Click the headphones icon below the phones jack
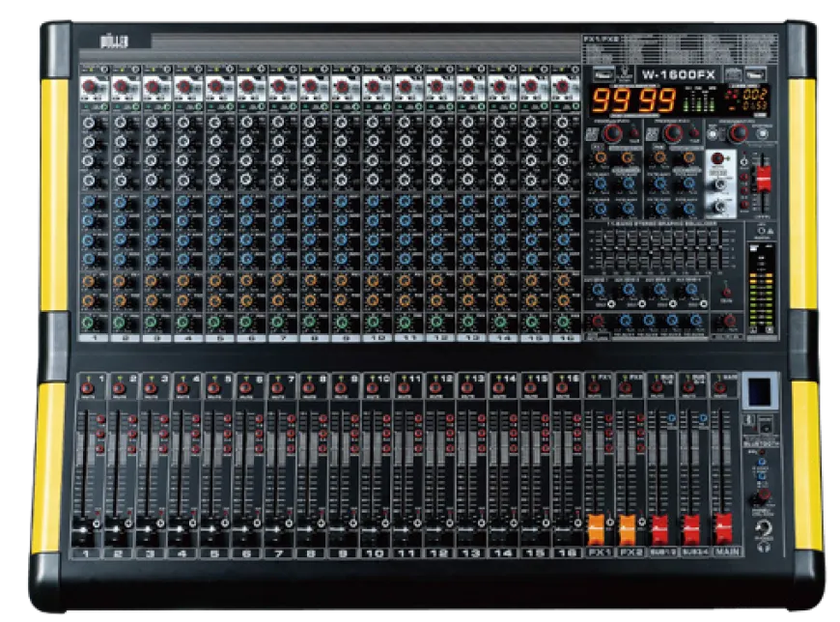840x622 pixels. tap(764, 548)
